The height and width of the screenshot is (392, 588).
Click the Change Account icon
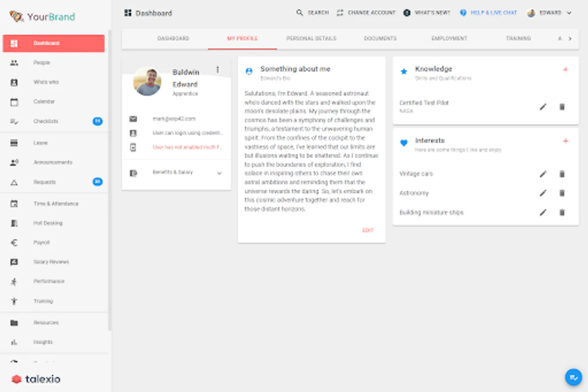340,13
